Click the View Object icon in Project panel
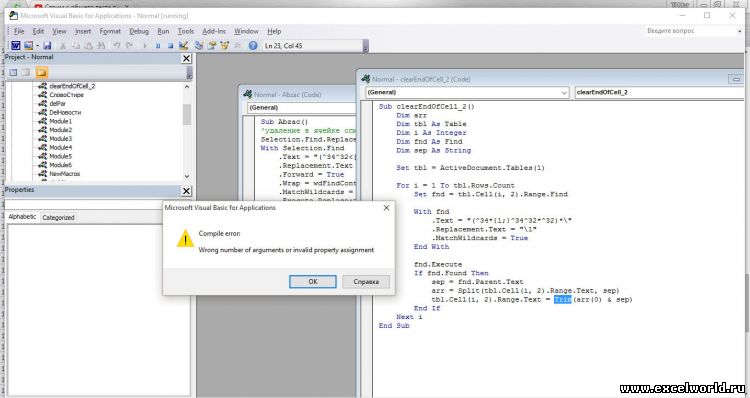The width and height of the screenshot is (750, 398). click(x=26, y=72)
